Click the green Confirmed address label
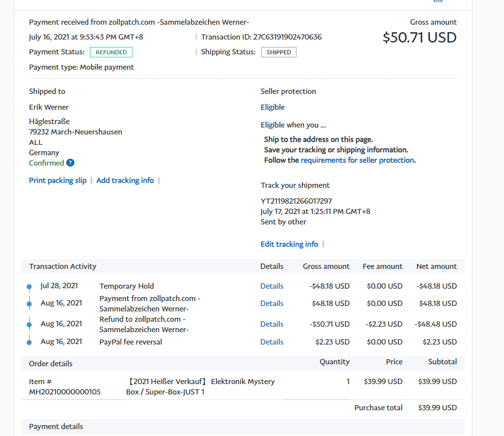Image resolution: width=504 pixels, height=436 pixels. (x=46, y=163)
